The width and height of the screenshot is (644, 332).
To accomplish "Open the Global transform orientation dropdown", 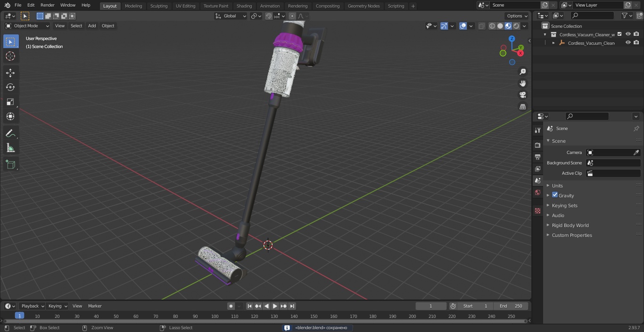I will click(x=231, y=16).
